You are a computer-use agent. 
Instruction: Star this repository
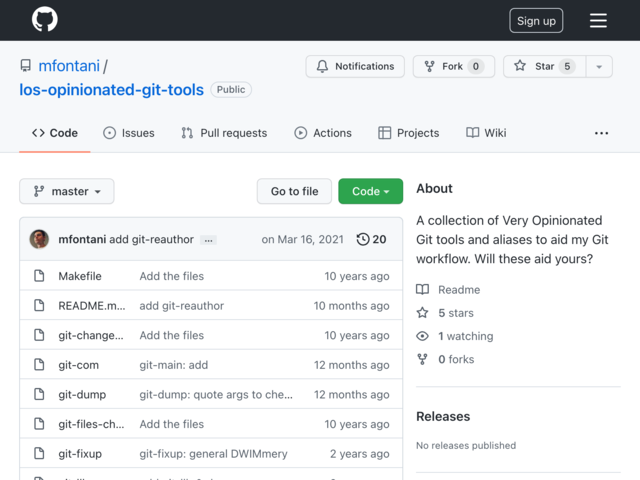pos(544,66)
